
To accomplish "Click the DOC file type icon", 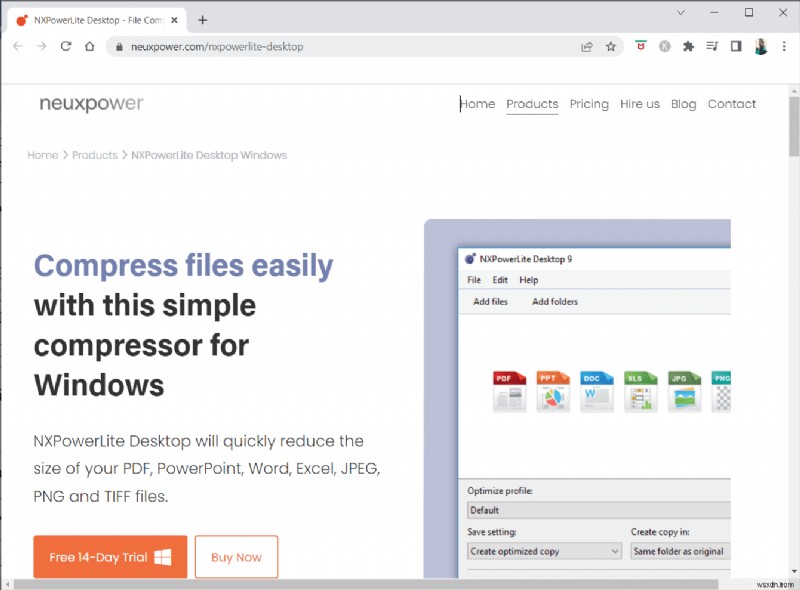I will tap(597, 391).
